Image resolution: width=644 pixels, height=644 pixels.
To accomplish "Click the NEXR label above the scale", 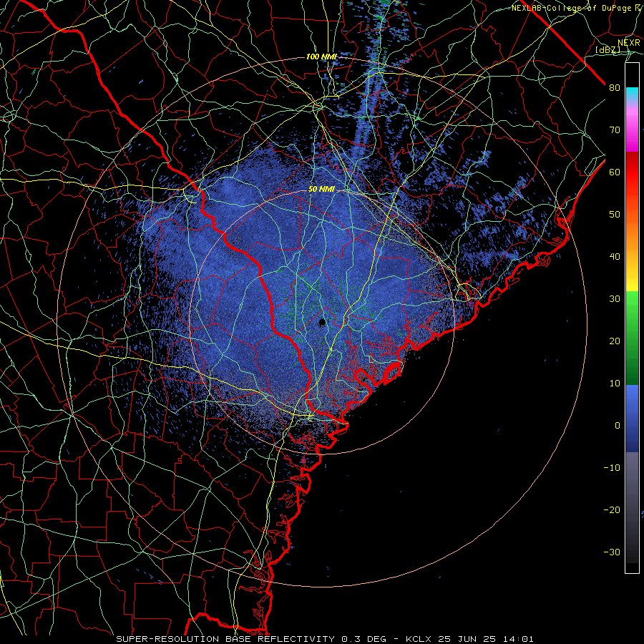I will click(x=629, y=43).
